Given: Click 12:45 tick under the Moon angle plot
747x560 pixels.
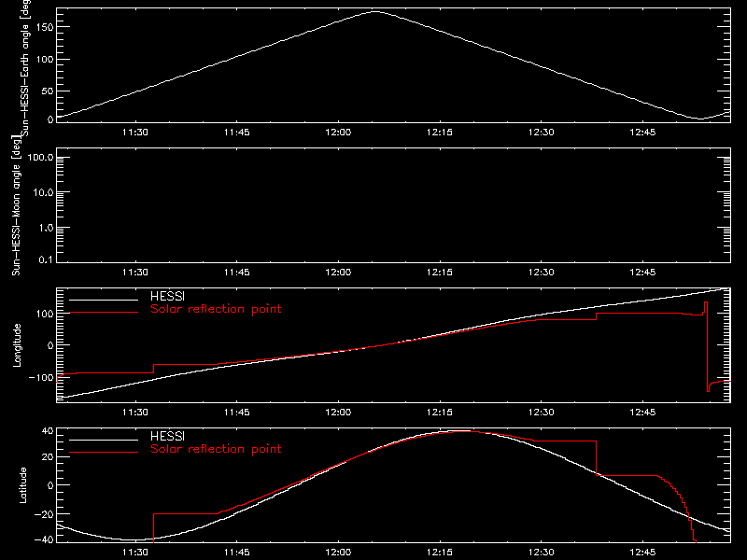Looking at the screenshot, I should (x=642, y=273).
